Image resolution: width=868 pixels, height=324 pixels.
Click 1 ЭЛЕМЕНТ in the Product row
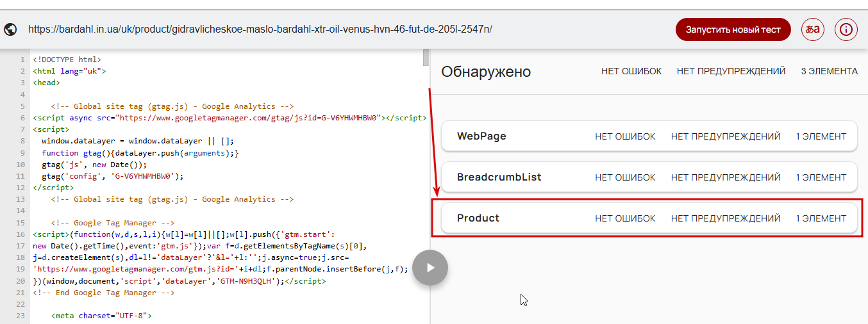[x=821, y=218]
